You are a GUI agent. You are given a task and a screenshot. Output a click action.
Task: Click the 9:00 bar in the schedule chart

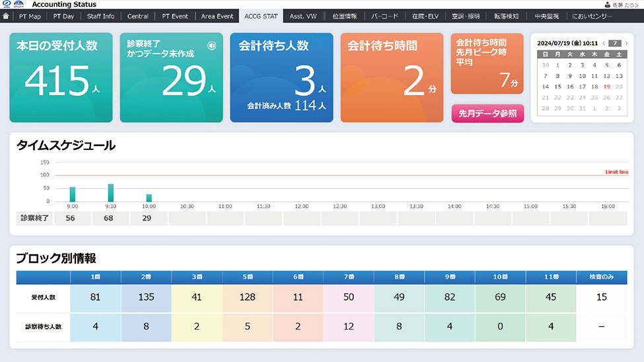[72, 194]
